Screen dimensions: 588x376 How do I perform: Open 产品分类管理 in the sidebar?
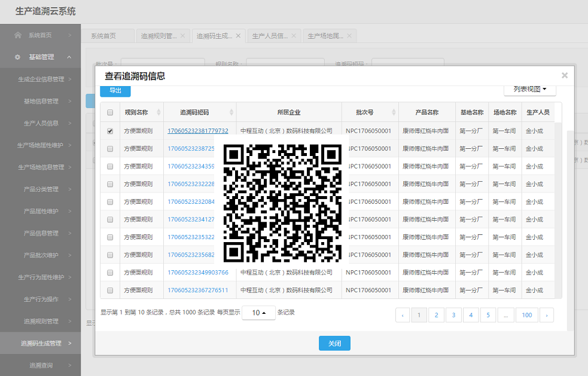41,189
